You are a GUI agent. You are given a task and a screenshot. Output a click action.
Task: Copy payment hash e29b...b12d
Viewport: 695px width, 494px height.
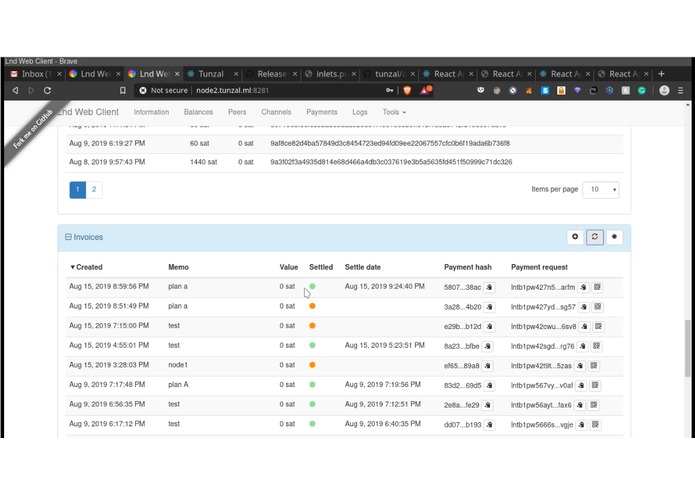click(490, 327)
